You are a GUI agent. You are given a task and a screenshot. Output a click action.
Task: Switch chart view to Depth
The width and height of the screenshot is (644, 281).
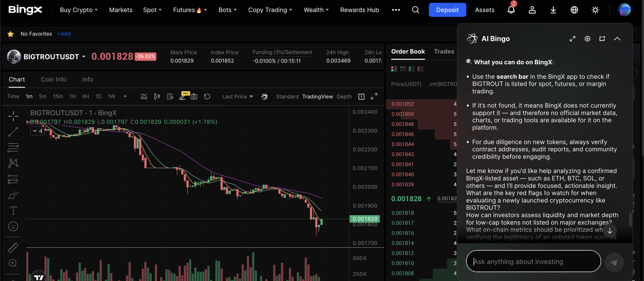(x=344, y=97)
